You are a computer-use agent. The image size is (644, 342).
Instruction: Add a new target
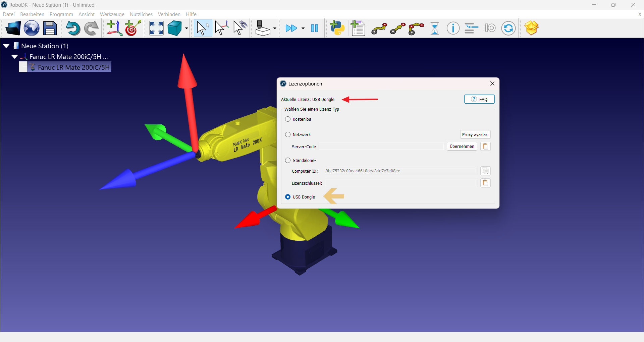point(133,28)
